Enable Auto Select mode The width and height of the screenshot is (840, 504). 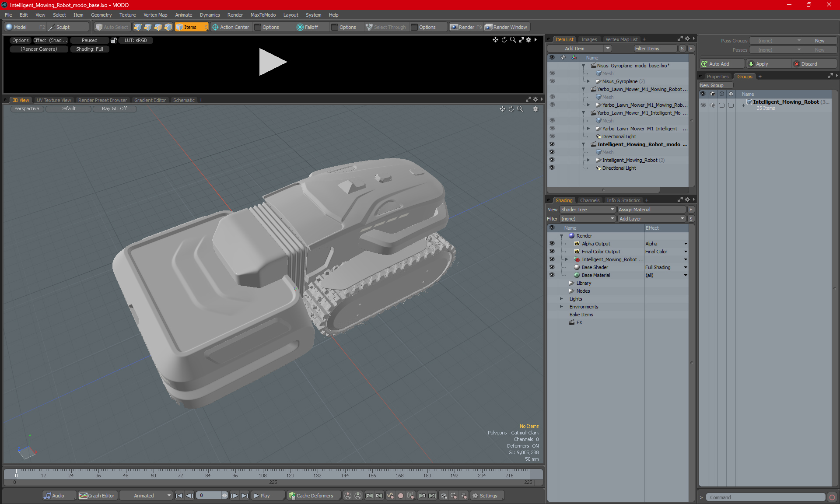112,27
